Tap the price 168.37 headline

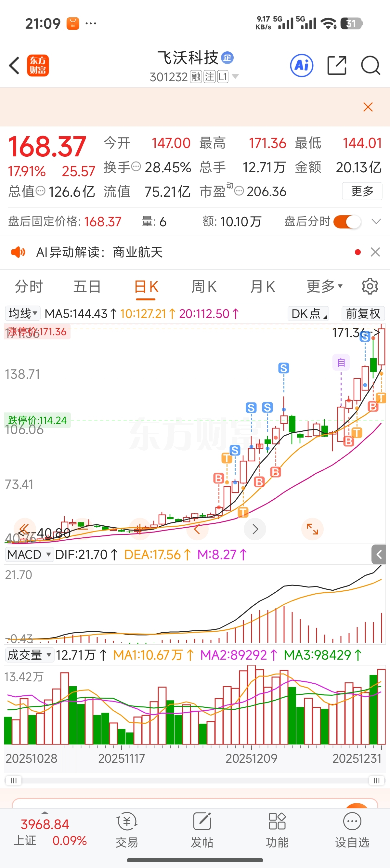pyautogui.click(x=47, y=147)
